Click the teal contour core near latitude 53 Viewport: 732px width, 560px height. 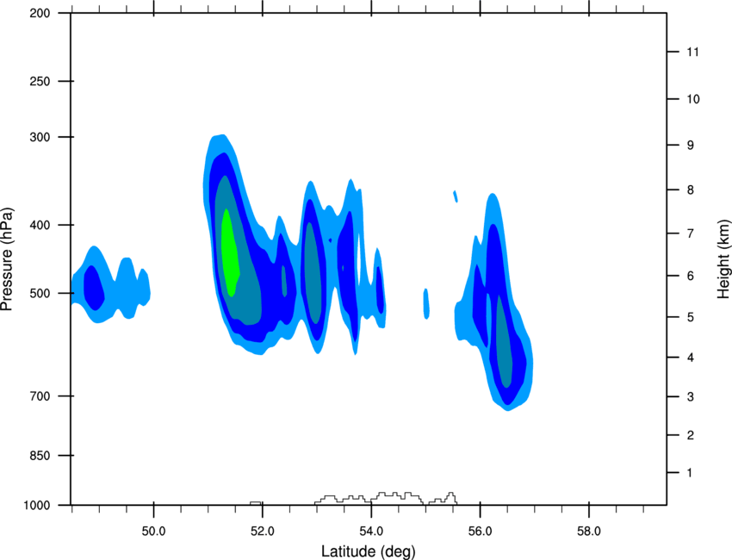[x=313, y=273]
